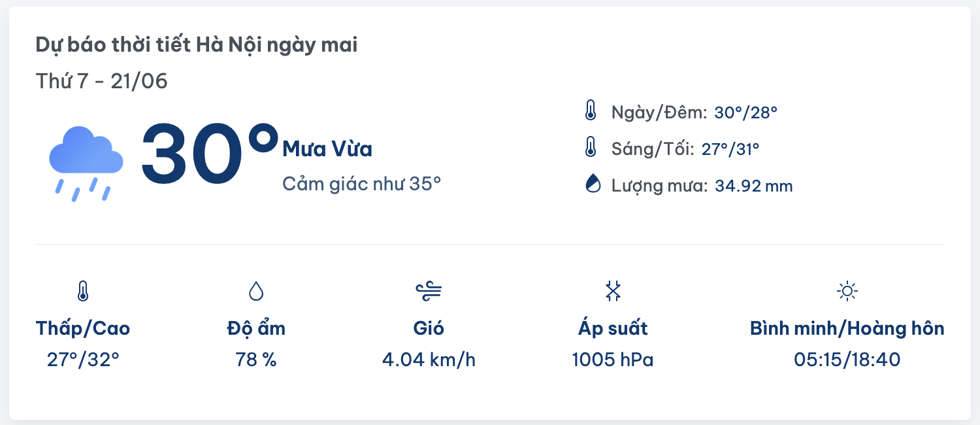Click the 1005 hPa pressure value
This screenshot has width=980, height=425.
pos(613,360)
